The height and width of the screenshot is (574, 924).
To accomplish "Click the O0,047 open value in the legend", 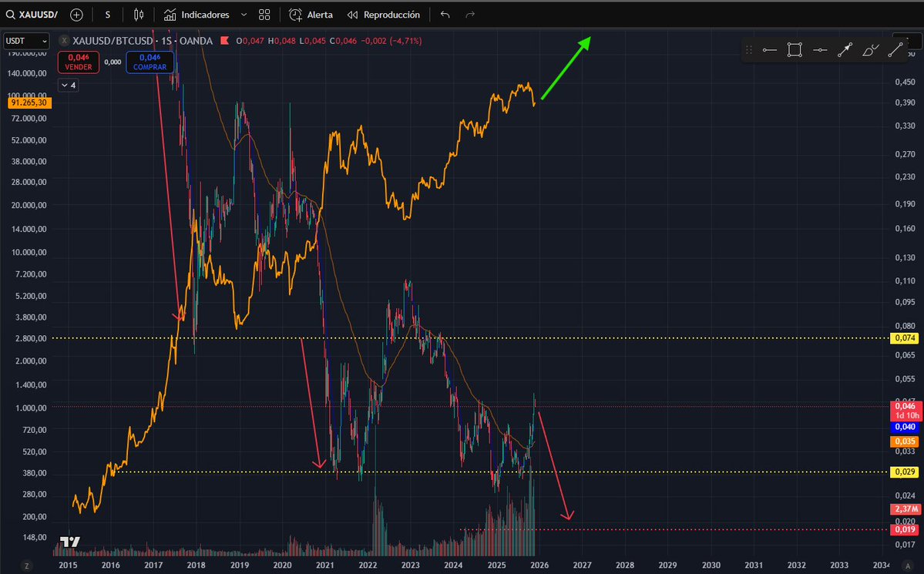I will coord(250,42).
